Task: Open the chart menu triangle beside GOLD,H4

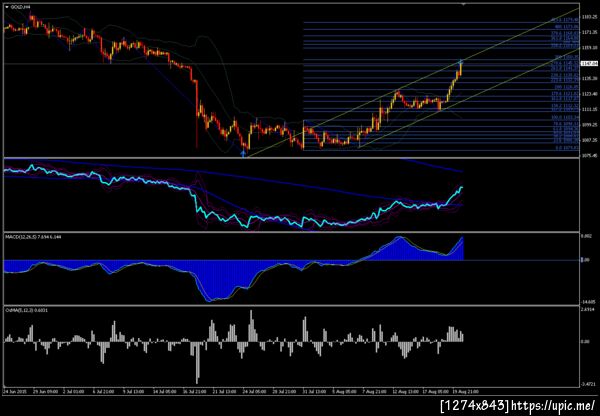Action: coord(7,7)
